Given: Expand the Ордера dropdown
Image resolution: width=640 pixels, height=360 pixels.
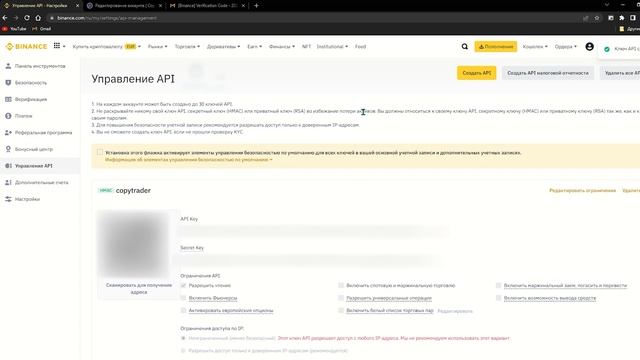Looking at the screenshot, I should tap(565, 47).
